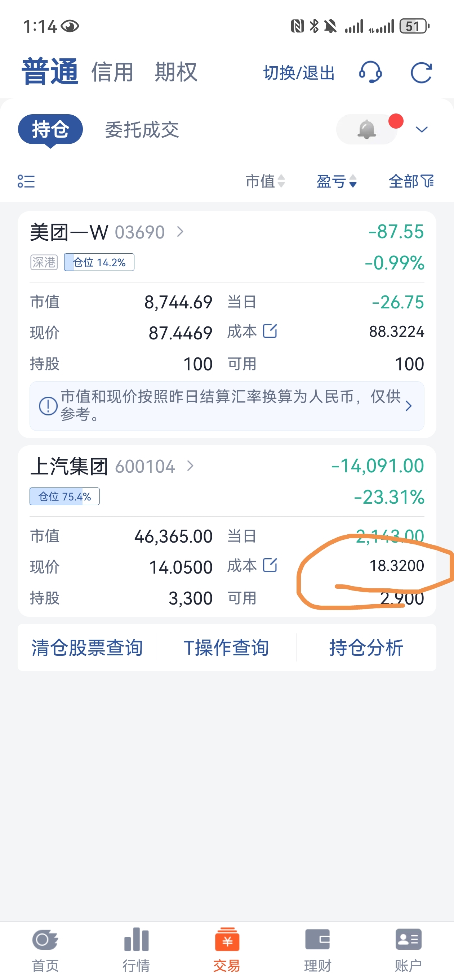The height and width of the screenshot is (980, 454).
Task: Tap holding shares 3,300
Action: point(190,598)
